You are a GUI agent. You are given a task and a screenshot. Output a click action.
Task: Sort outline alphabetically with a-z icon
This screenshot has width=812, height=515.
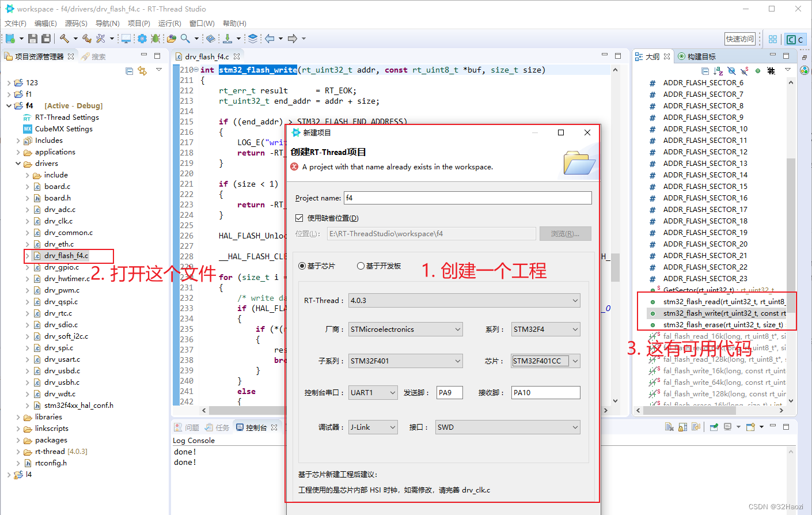click(x=718, y=71)
